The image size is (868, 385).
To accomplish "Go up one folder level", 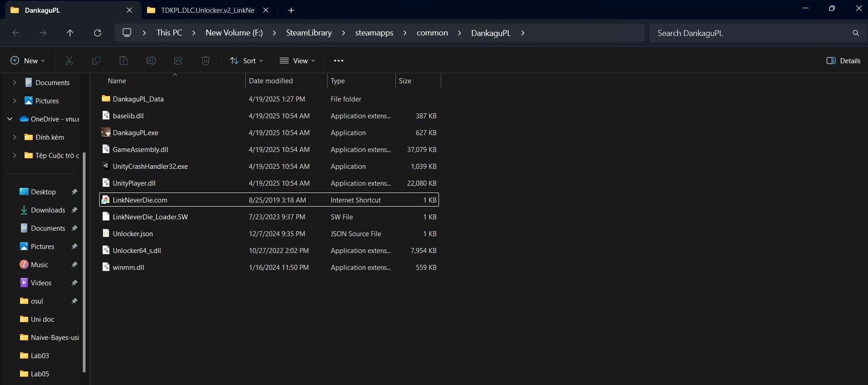I will point(70,33).
